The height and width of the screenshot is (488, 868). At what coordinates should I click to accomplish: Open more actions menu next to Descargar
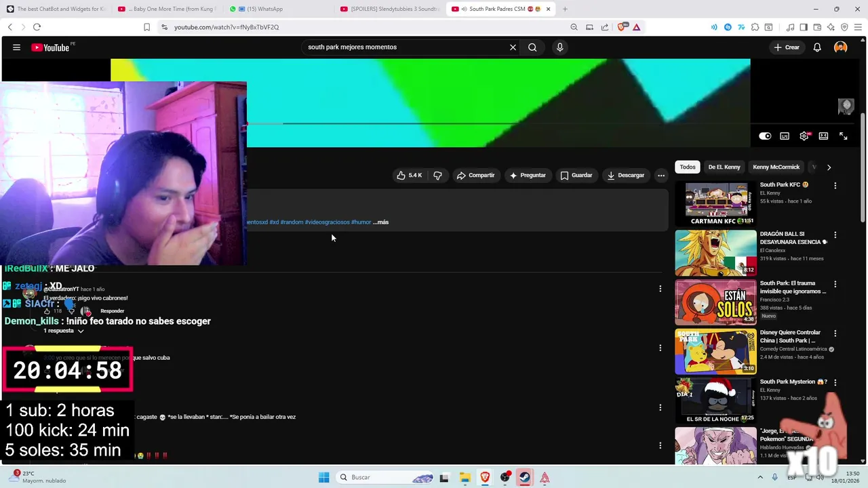point(661,176)
